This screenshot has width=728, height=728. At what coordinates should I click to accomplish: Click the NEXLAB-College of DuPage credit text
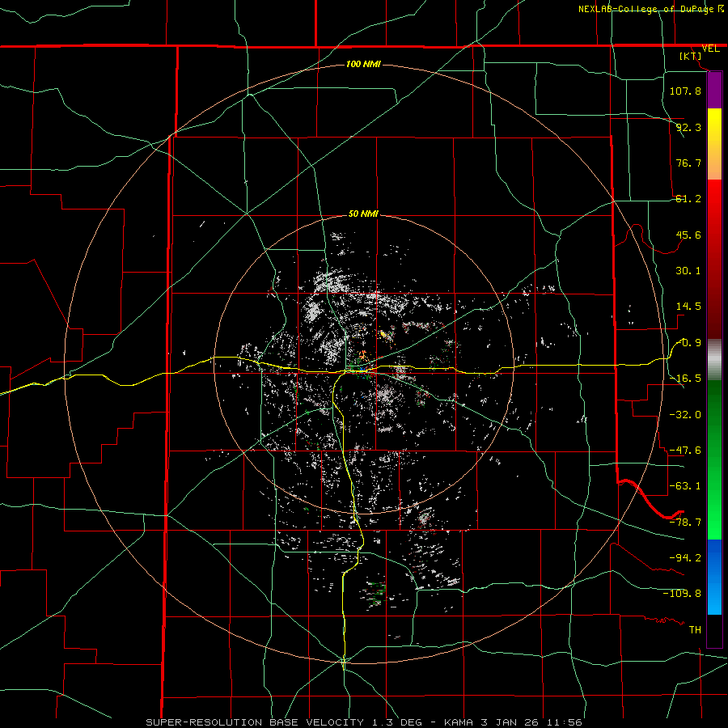[x=650, y=9]
